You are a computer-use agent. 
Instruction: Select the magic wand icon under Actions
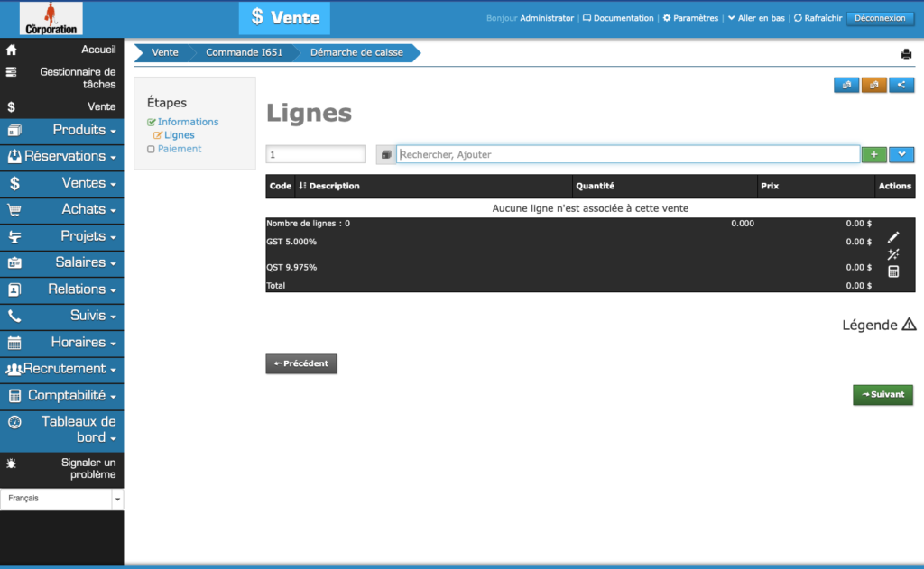point(893,254)
